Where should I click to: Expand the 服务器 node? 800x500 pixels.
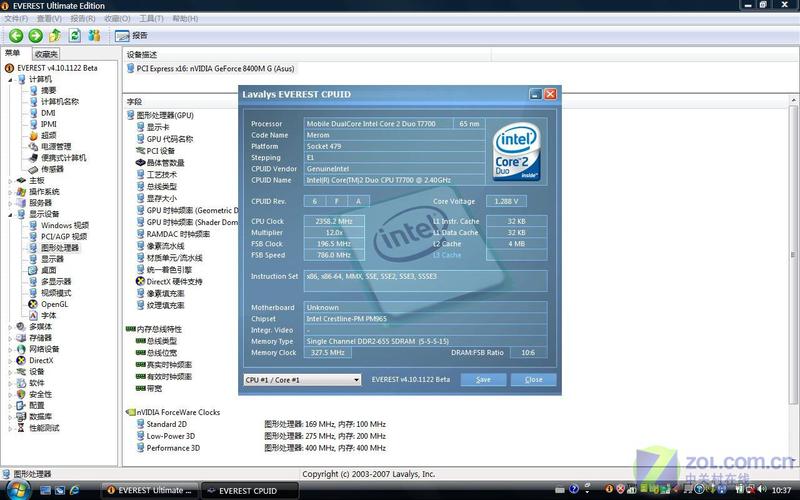pos(10,203)
